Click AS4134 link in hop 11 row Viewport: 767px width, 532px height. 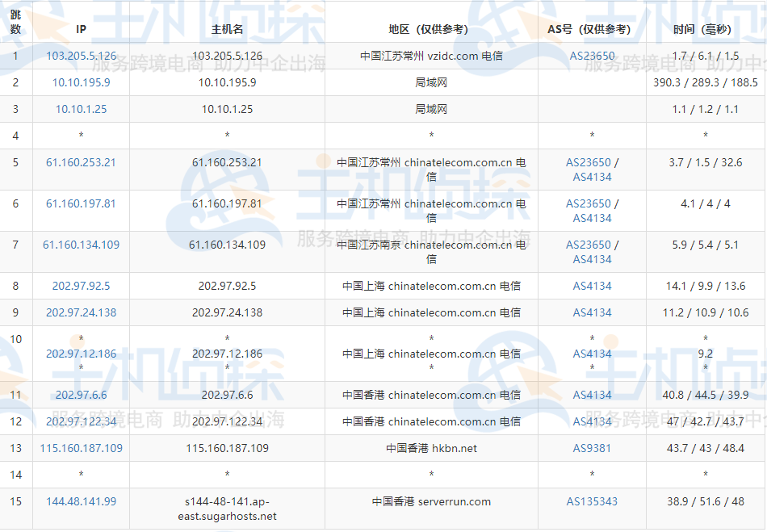click(592, 395)
